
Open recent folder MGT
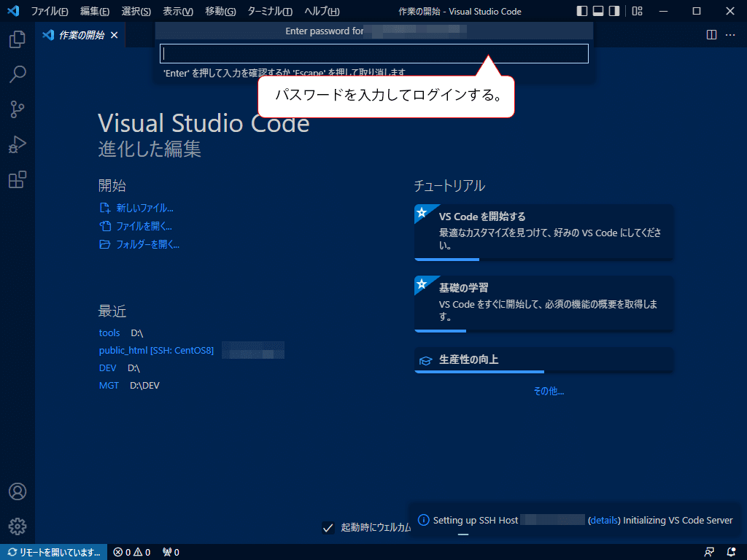[x=109, y=385]
